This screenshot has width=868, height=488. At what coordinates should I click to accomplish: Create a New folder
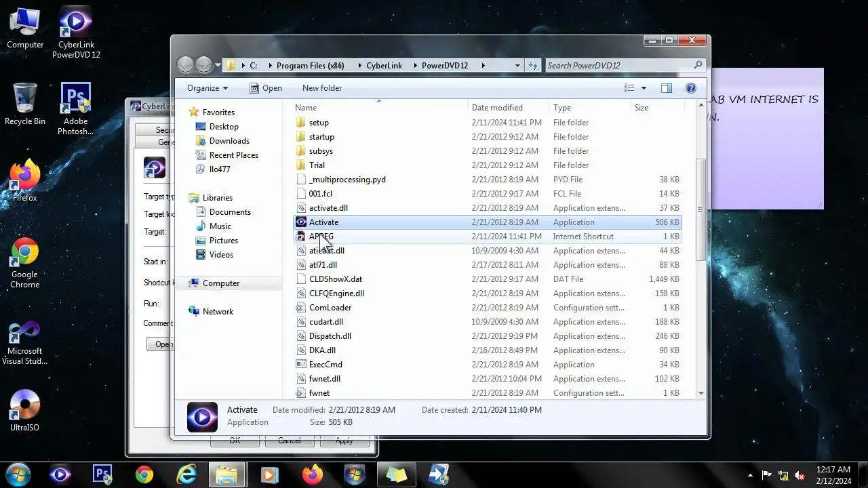tap(322, 88)
